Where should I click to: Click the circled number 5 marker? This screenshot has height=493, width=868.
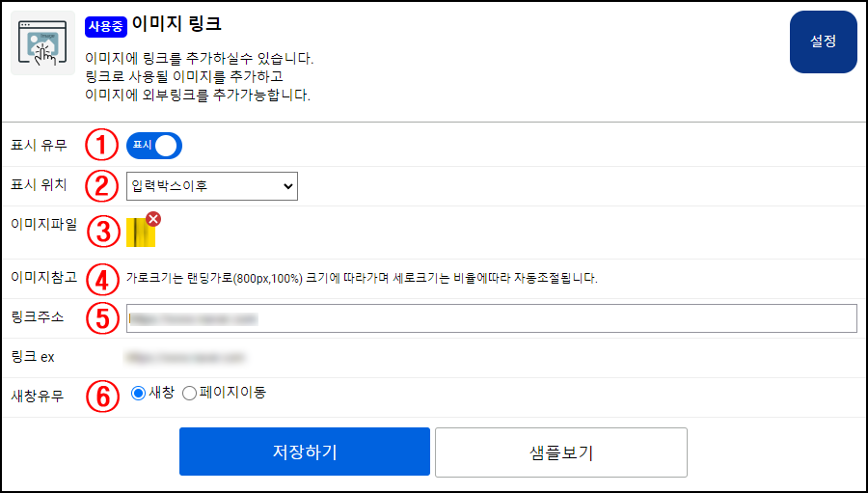pyautogui.click(x=100, y=318)
